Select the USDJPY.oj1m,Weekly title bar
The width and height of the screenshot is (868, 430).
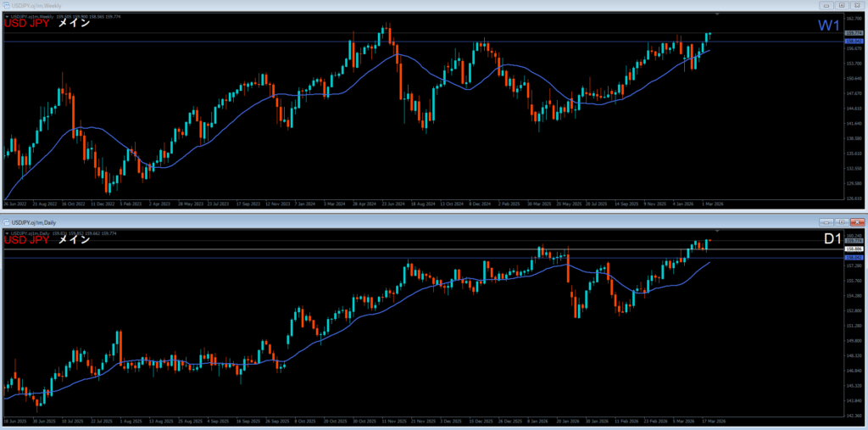(x=434, y=5)
